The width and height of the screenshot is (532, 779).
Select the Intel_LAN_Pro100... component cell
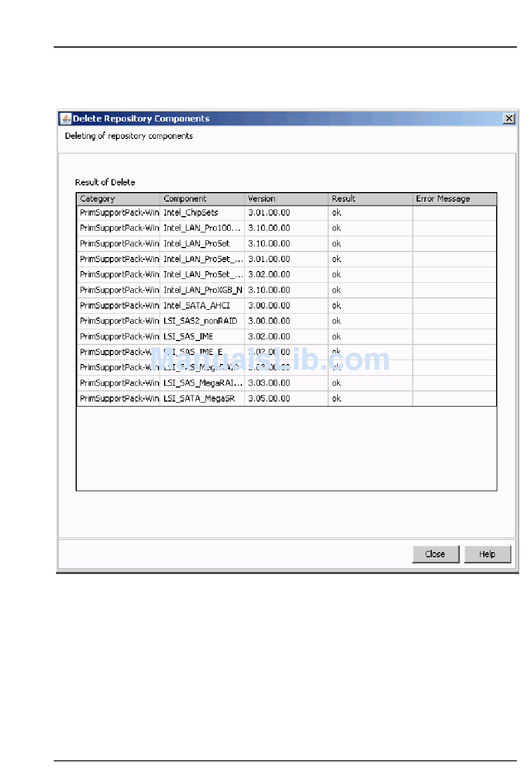[x=202, y=228]
